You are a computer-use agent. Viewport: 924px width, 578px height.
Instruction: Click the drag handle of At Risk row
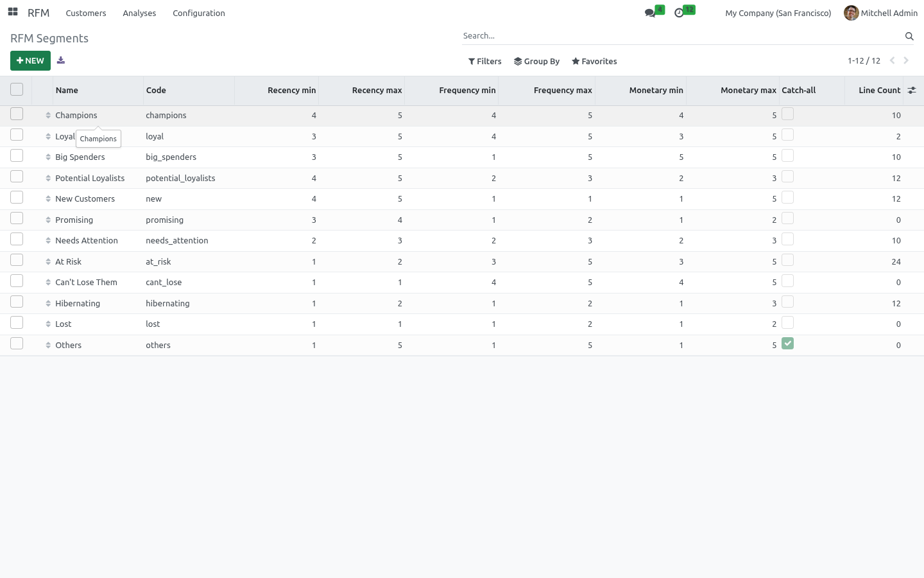tap(48, 262)
